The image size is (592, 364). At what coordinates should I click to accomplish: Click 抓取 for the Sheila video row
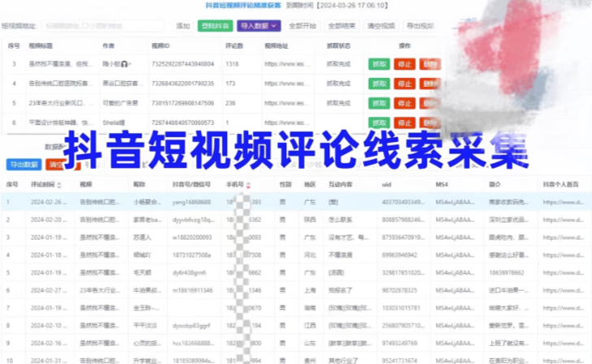(x=379, y=123)
